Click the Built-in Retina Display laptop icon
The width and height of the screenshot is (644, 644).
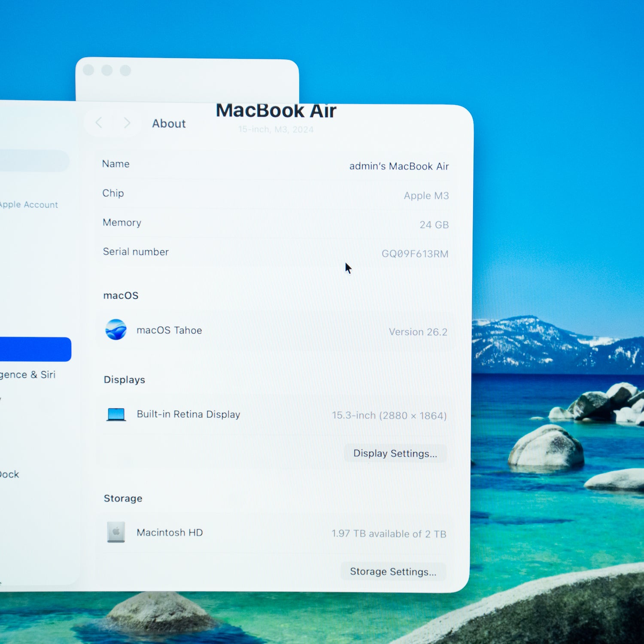116,414
